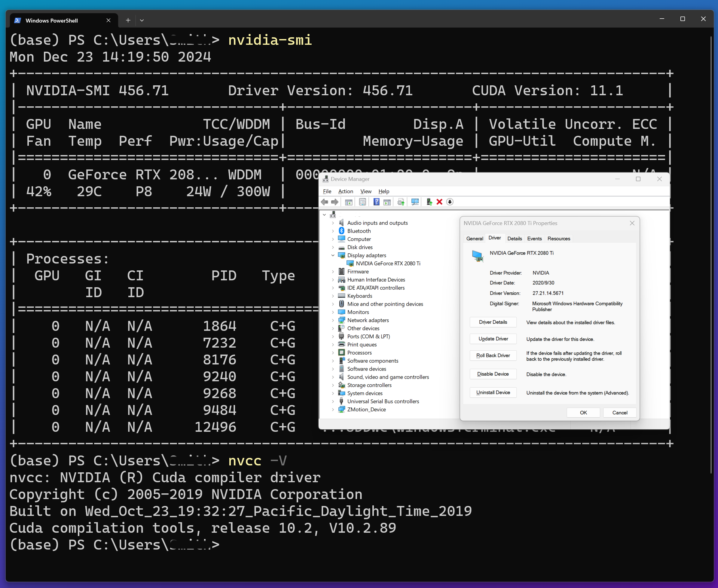
Task: Select NVIDIA GeForce RTX 2080 Ti tree entry
Action: (x=388, y=264)
